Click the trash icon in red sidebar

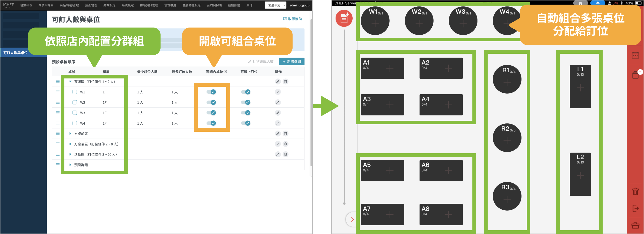(635, 191)
